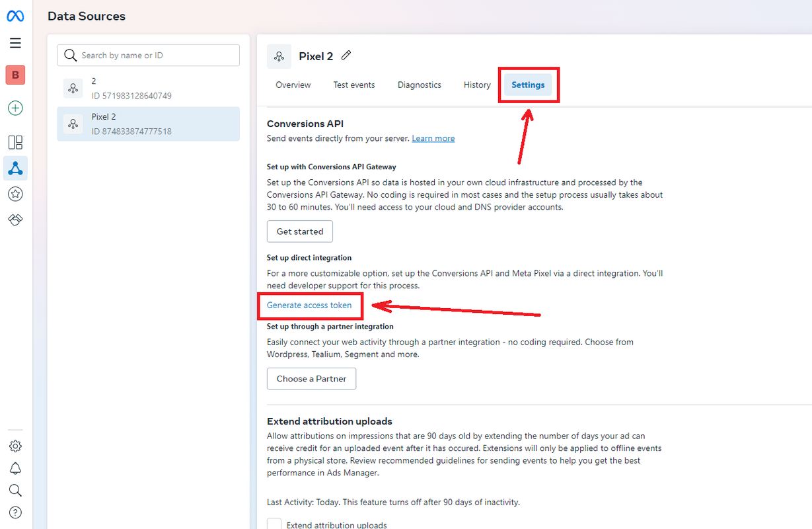Open the handshake partner integrations icon
Viewport: 812px width, 529px height.
tap(15, 220)
